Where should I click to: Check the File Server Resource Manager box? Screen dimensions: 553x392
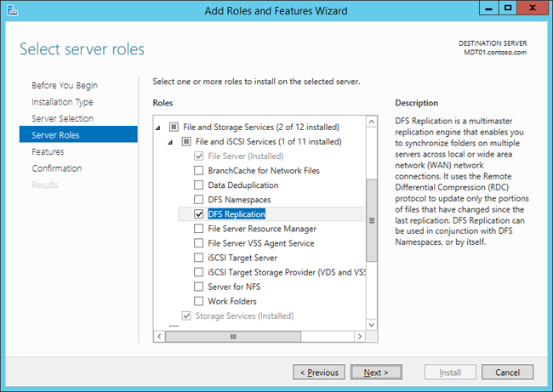point(199,229)
